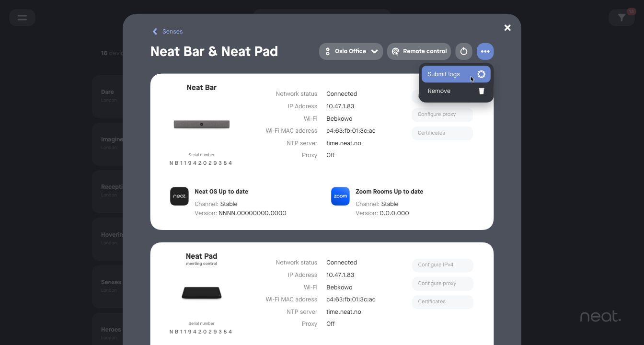Image resolution: width=644 pixels, height=345 pixels.
Task: Open Configure IPv4 for the Neat Pad
Action: tap(442, 265)
